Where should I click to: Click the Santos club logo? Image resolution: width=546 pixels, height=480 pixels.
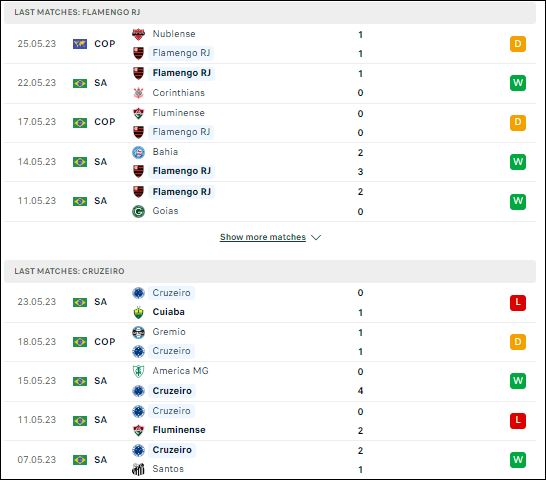(x=138, y=469)
